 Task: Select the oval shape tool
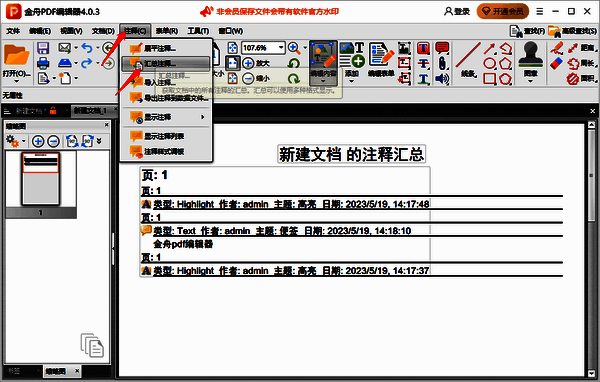489,64
